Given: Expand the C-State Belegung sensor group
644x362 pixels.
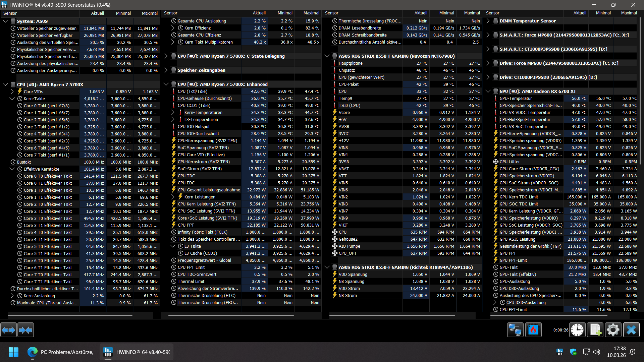Looking at the screenshot, I should point(166,56).
